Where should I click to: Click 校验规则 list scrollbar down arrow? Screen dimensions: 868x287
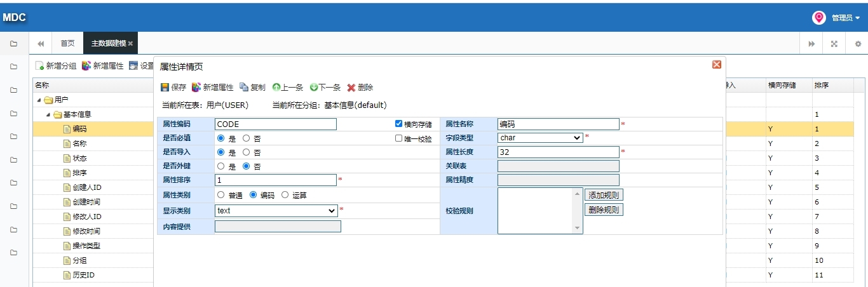[x=578, y=229]
